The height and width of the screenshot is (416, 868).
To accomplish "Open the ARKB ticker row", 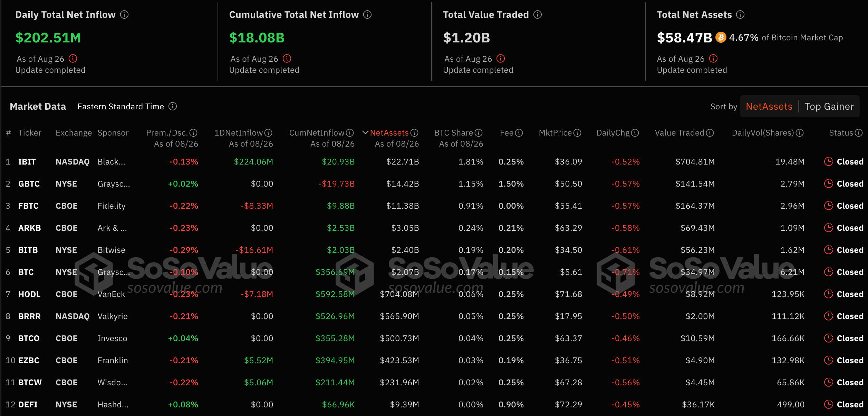I will [434, 228].
